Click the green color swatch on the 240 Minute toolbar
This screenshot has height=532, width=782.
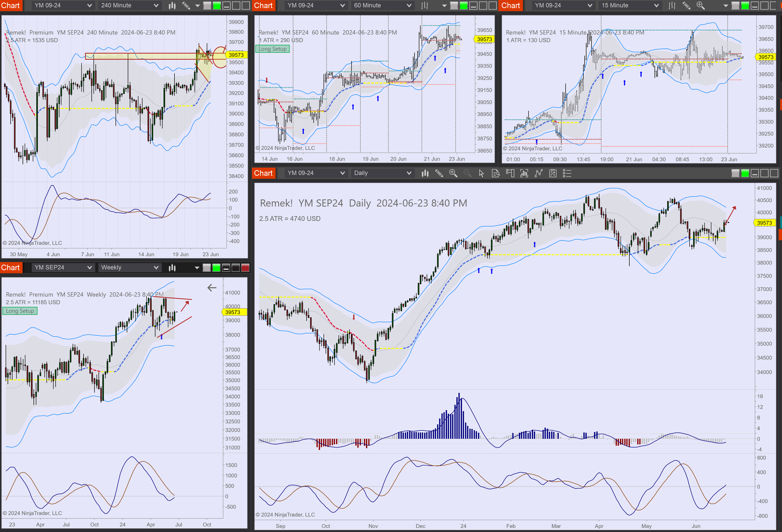point(217,6)
